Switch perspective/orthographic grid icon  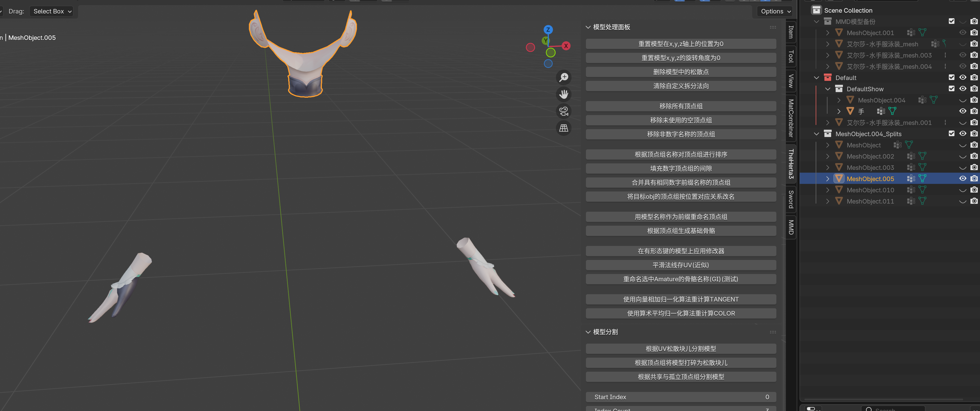(x=563, y=128)
